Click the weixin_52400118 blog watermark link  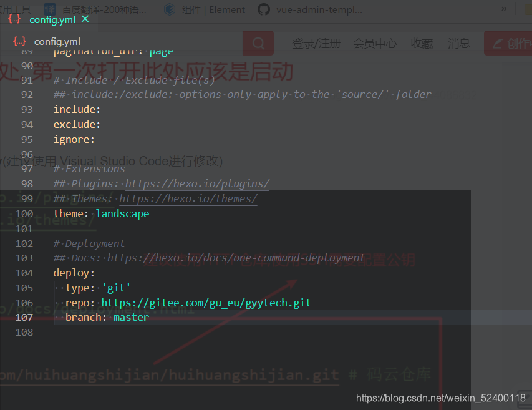click(440, 398)
